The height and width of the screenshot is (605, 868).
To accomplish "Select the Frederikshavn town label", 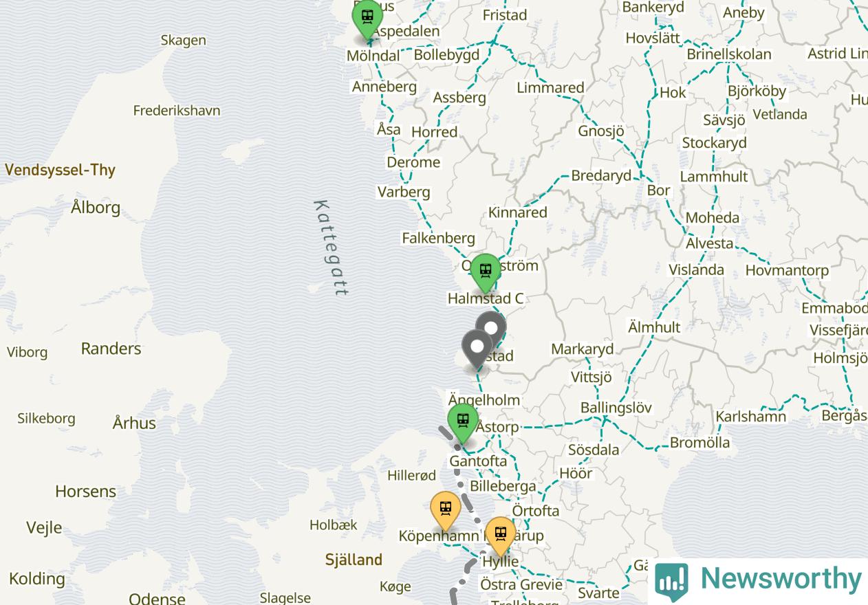I will (177, 111).
